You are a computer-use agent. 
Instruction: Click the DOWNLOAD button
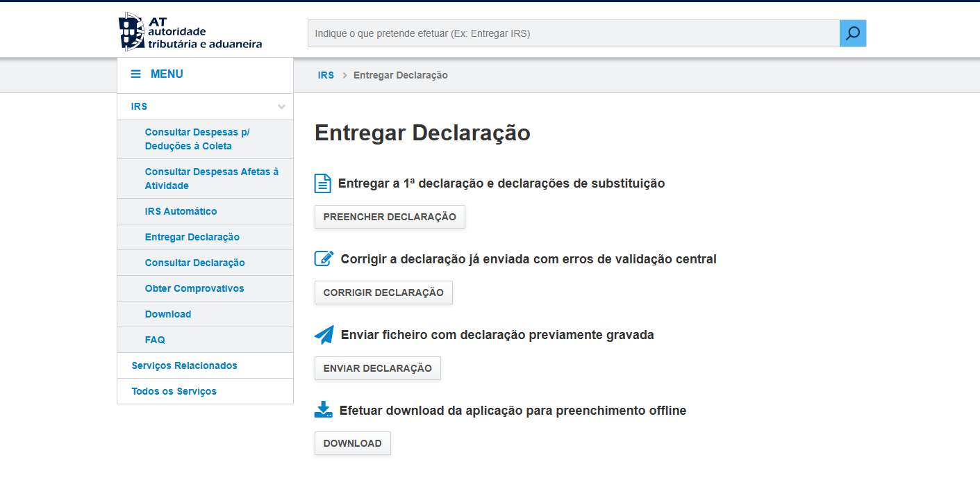(352, 443)
